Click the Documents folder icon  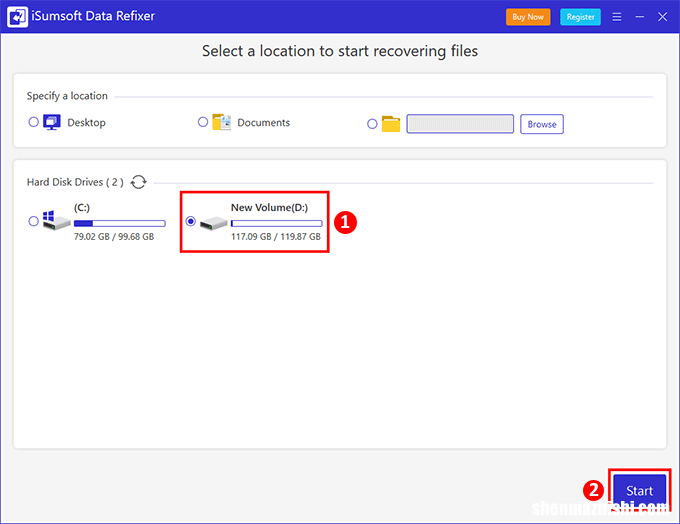point(222,123)
